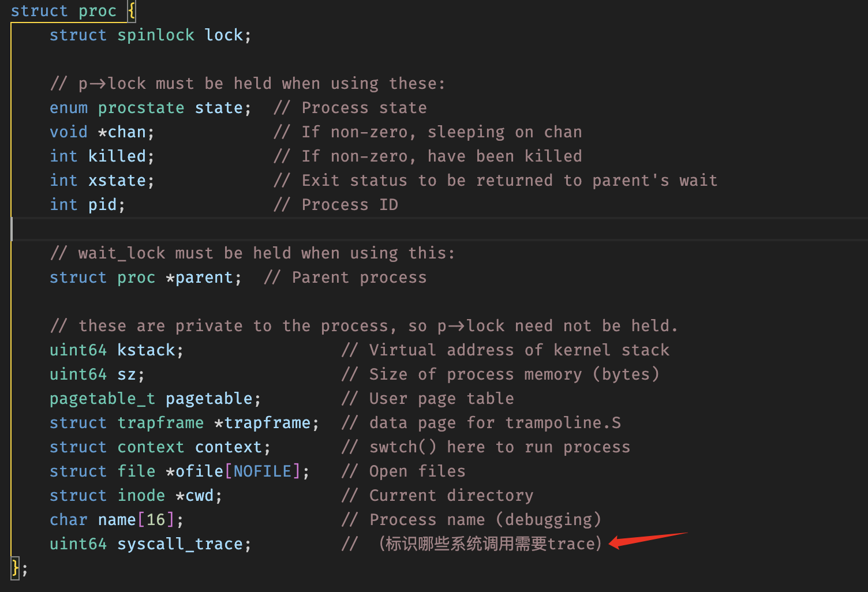Screen dimensions: 868x592
Task: Click the kstack field name
Action: (x=146, y=350)
